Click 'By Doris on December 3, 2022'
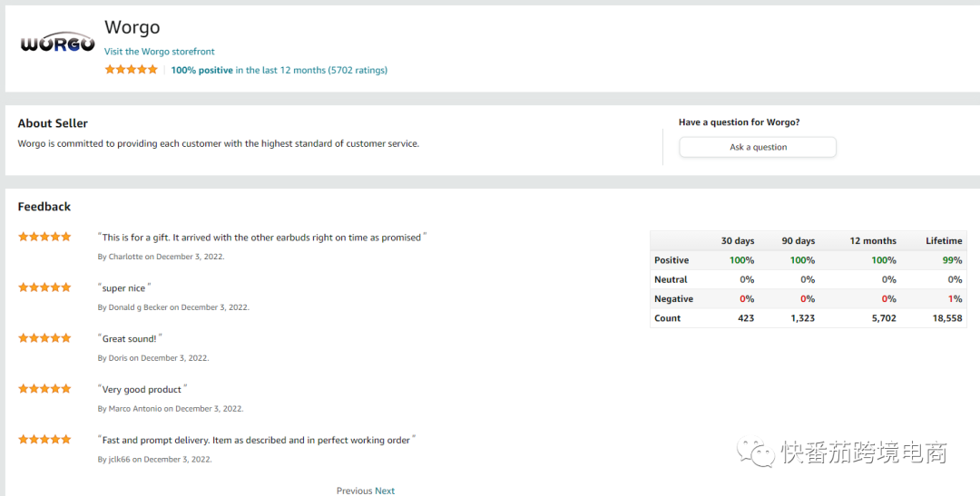 pos(153,358)
